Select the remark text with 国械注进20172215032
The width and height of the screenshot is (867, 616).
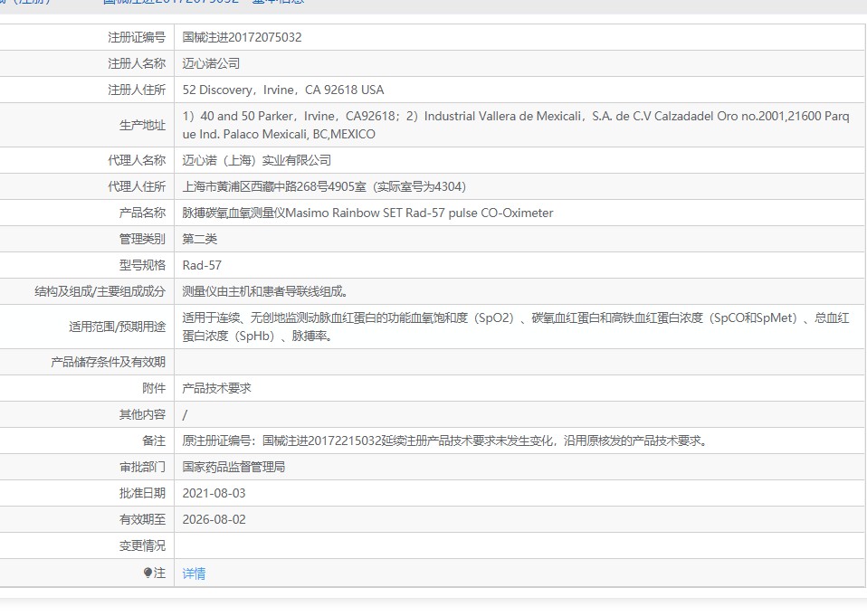click(444, 441)
